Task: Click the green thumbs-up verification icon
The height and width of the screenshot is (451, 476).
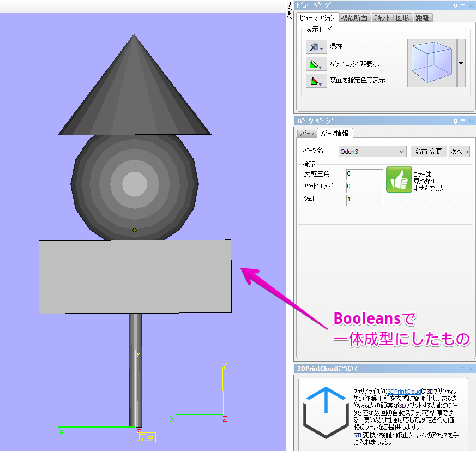Action: coord(399,180)
